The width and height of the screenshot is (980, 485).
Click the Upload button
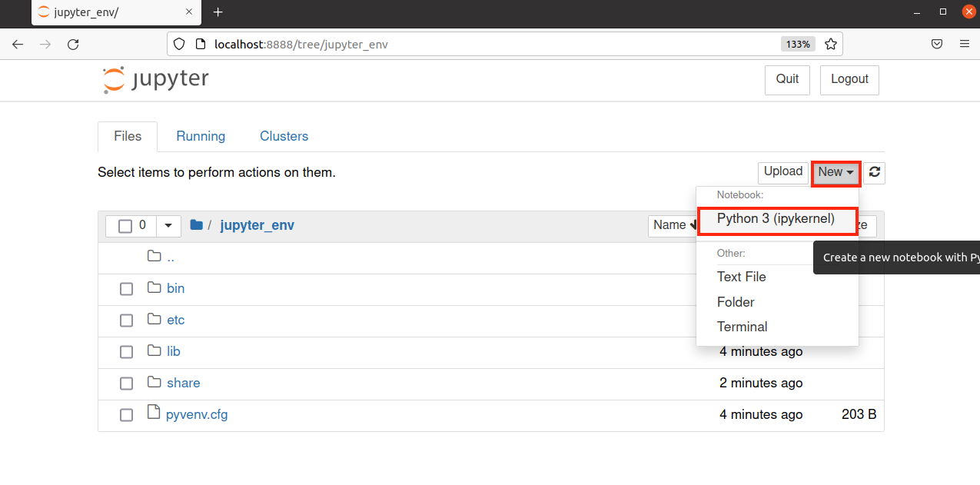pyautogui.click(x=783, y=172)
